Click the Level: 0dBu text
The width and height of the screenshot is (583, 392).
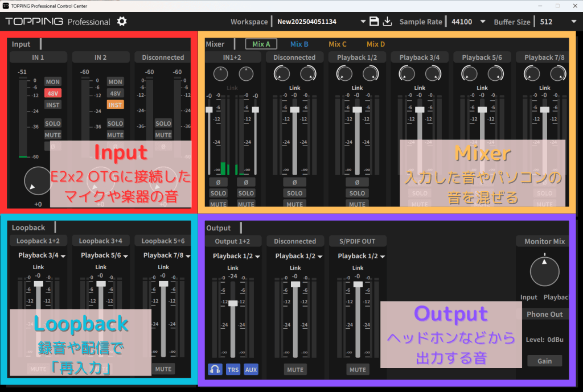click(545, 340)
